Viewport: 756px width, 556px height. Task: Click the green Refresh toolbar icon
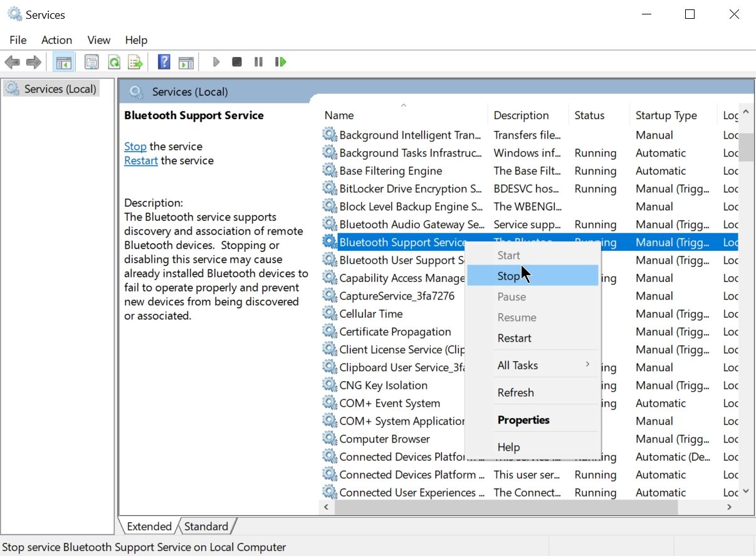click(x=113, y=62)
